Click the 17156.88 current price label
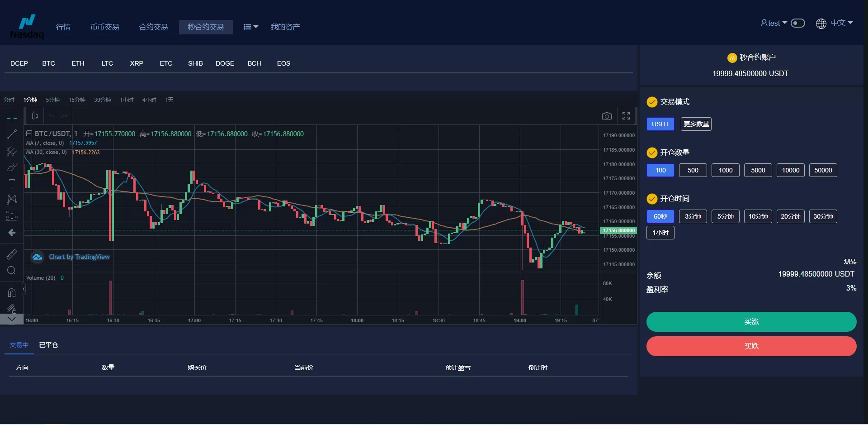This screenshot has width=868, height=425. (618, 230)
